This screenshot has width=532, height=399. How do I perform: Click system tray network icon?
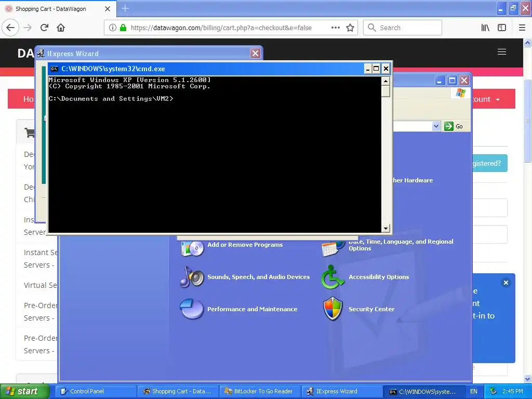pyautogui.click(x=494, y=391)
